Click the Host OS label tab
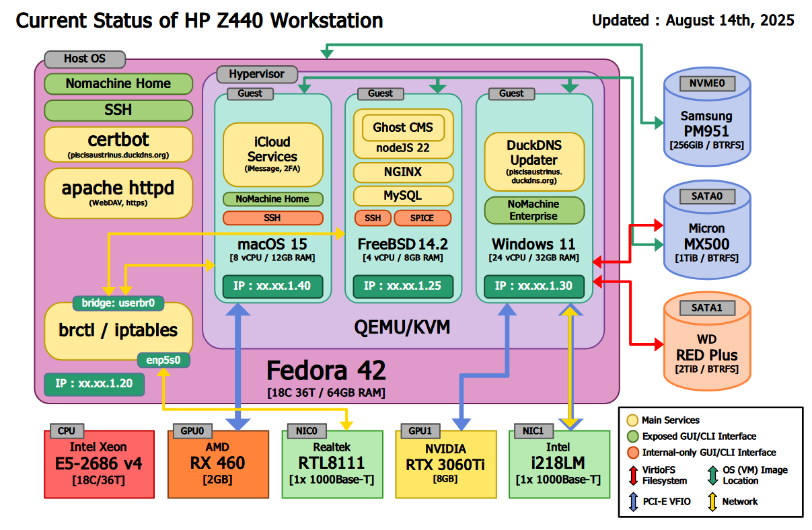The width and height of the screenshot is (812, 530). [85, 59]
